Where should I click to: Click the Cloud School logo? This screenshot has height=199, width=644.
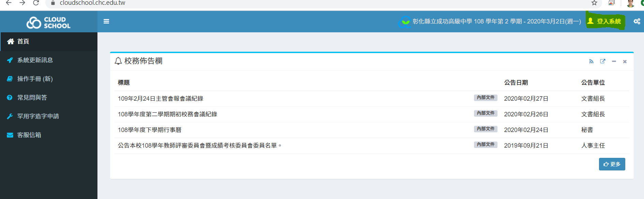(48, 22)
